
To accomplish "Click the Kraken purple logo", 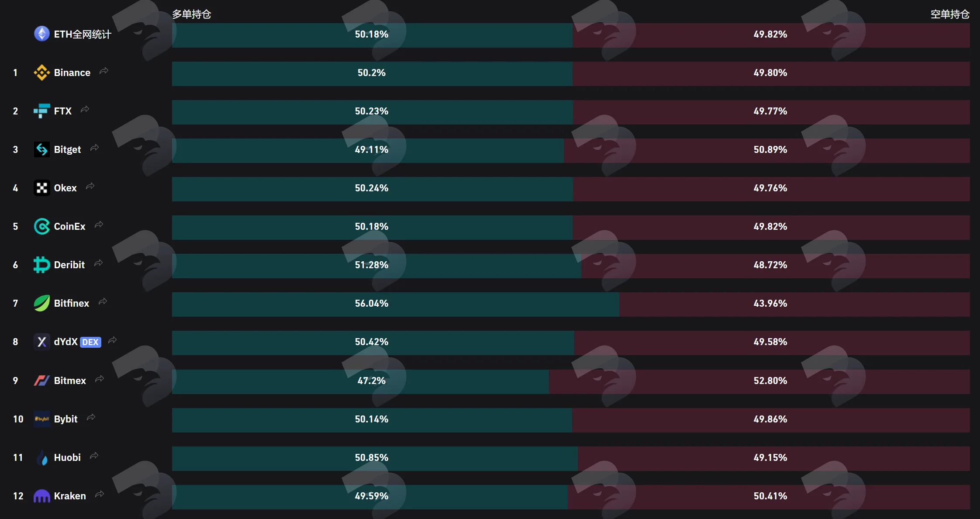I will (42, 496).
